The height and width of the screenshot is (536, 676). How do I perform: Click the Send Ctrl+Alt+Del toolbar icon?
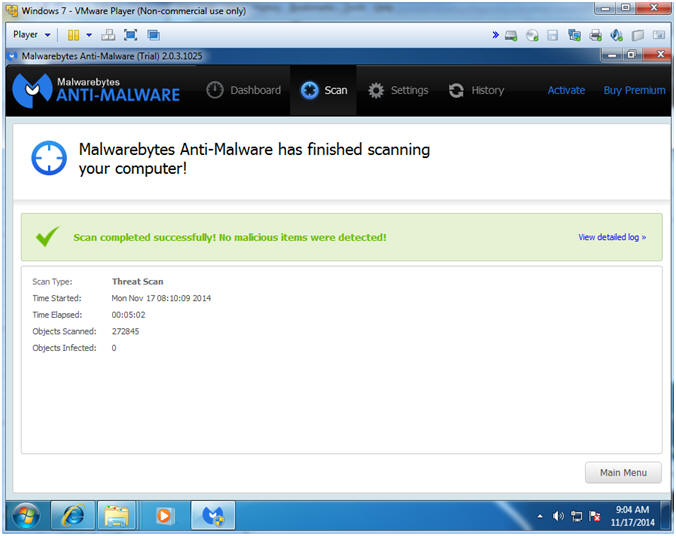[x=108, y=35]
